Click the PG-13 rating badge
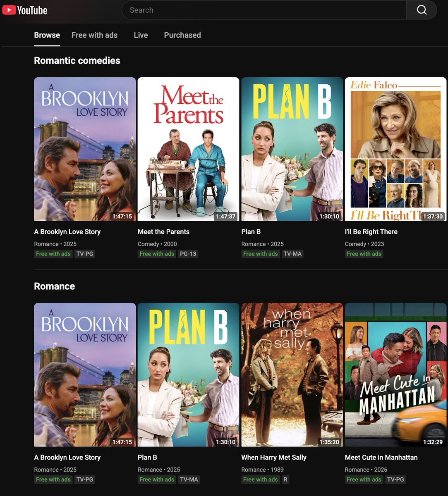The width and height of the screenshot is (448, 496). coord(188,254)
